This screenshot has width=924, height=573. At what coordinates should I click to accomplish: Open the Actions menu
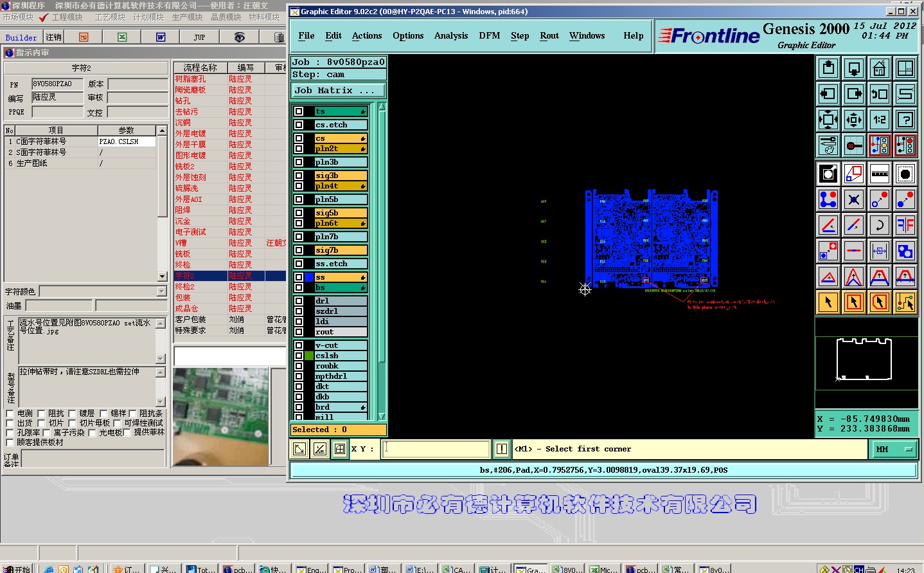(x=367, y=36)
